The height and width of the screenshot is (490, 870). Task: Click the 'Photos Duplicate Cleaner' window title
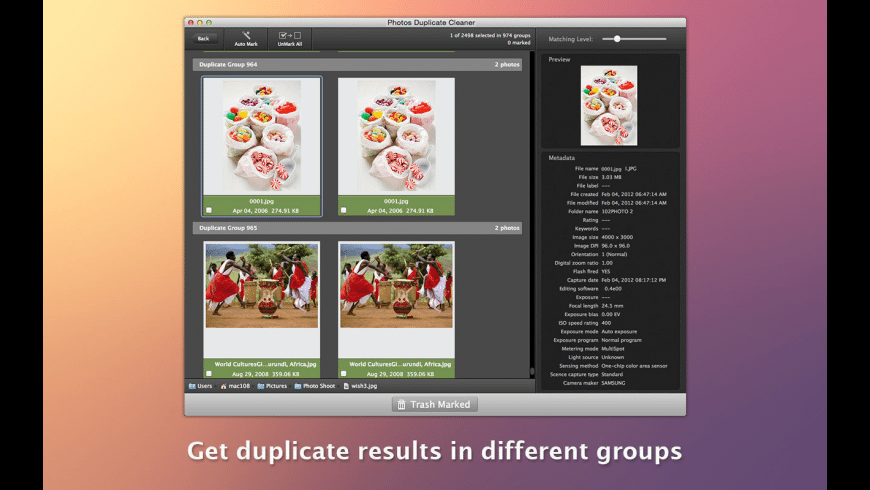[x=431, y=23]
